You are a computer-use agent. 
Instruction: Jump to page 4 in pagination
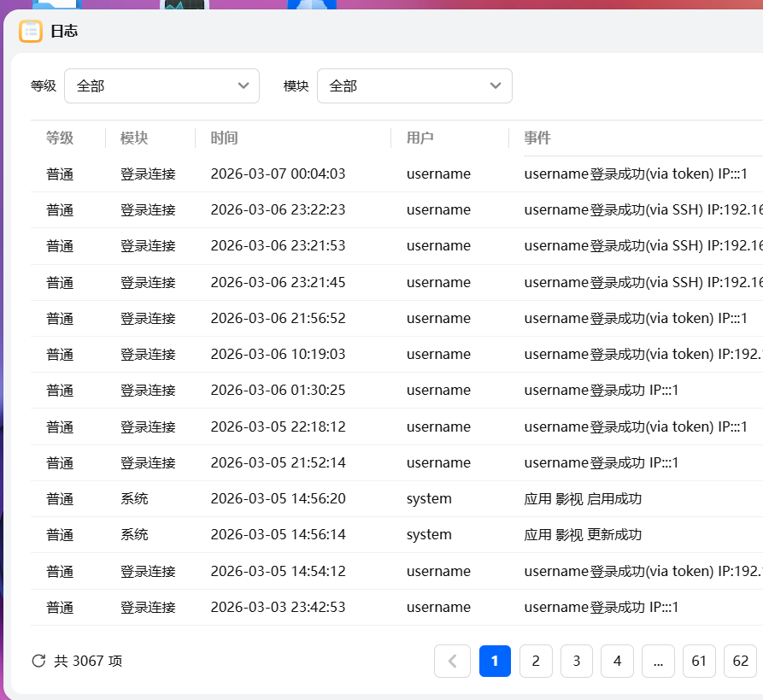(617, 661)
